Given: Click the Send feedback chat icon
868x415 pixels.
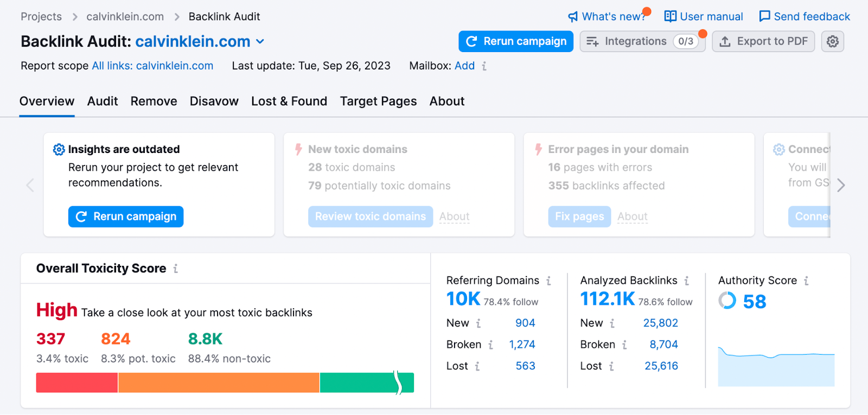Looking at the screenshot, I should click(x=764, y=16).
